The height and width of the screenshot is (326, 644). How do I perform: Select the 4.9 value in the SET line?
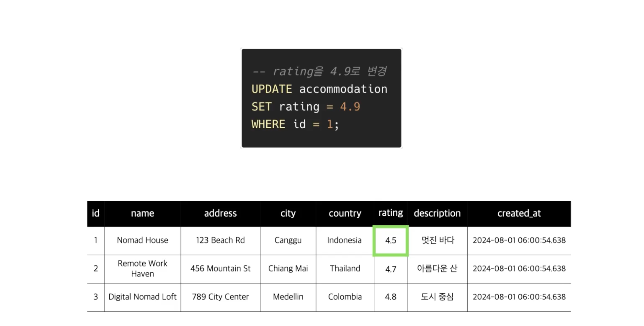pos(350,107)
